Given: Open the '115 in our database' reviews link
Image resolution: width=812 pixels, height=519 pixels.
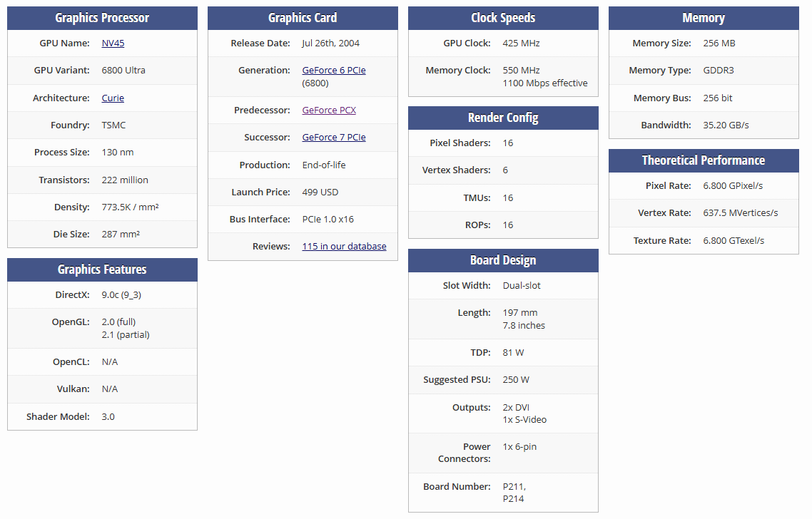Looking at the screenshot, I should coord(345,247).
